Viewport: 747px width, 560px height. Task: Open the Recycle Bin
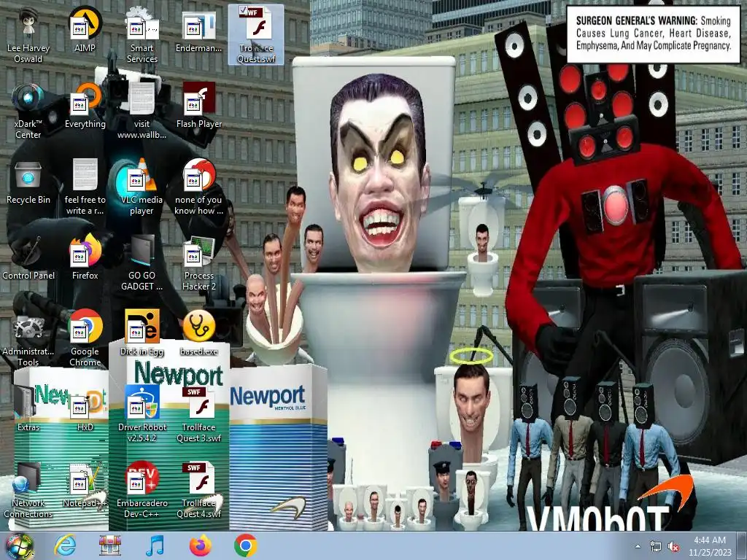pos(28,182)
